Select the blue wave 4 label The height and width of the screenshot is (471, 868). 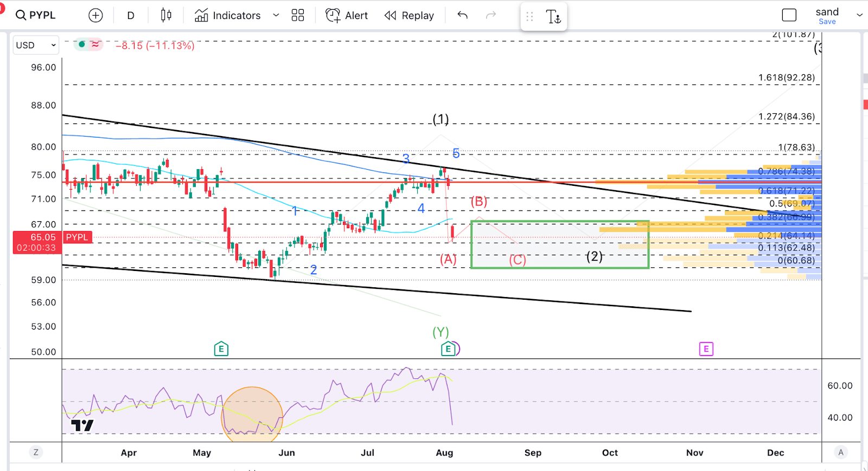click(x=421, y=208)
